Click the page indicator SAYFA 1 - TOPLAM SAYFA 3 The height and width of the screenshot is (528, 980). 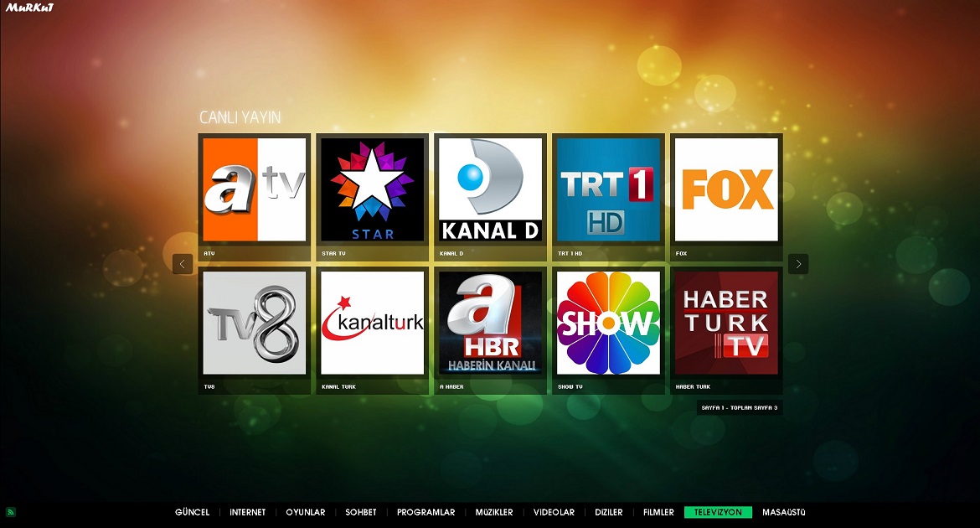coord(740,407)
